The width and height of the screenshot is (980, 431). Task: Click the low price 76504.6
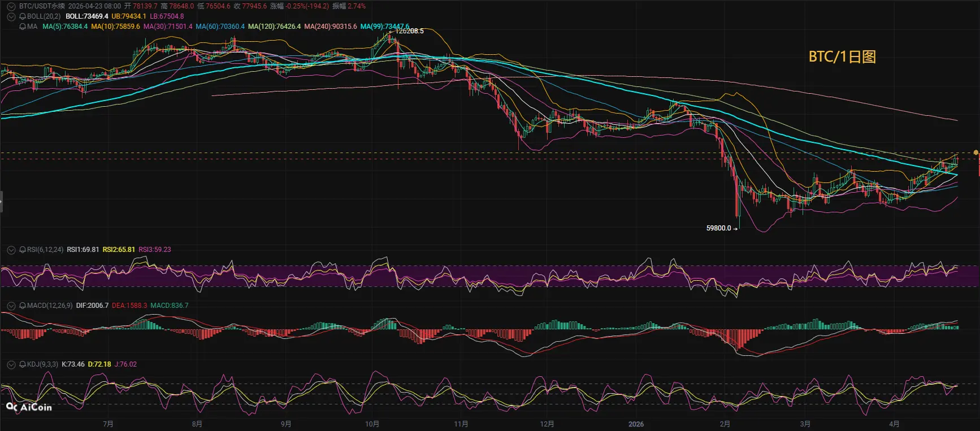point(218,6)
